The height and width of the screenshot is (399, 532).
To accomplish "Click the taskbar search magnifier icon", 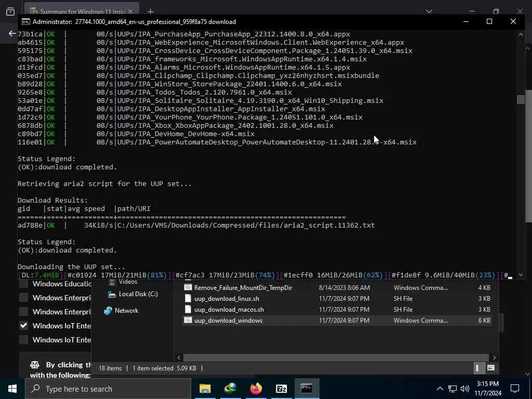I will click(35, 389).
